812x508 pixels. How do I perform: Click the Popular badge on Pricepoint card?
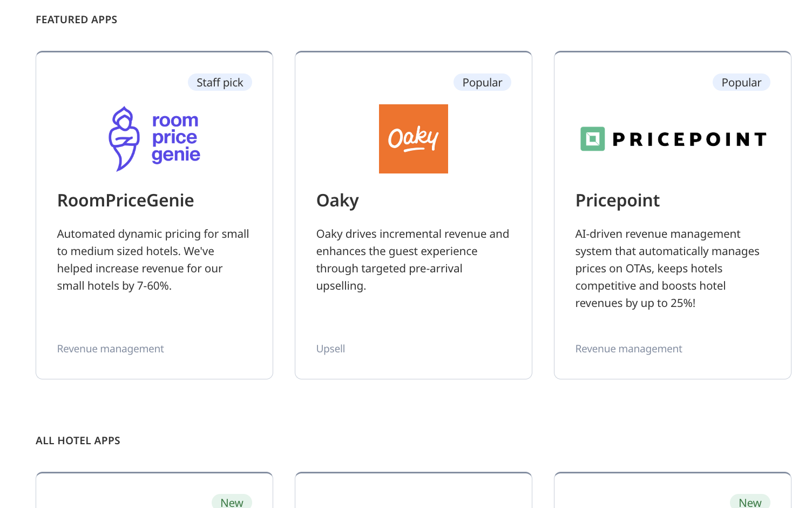pos(741,83)
